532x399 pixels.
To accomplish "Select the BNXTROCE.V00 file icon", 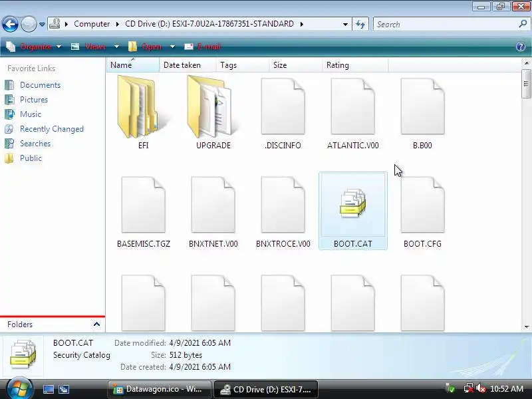I will [283, 205].
